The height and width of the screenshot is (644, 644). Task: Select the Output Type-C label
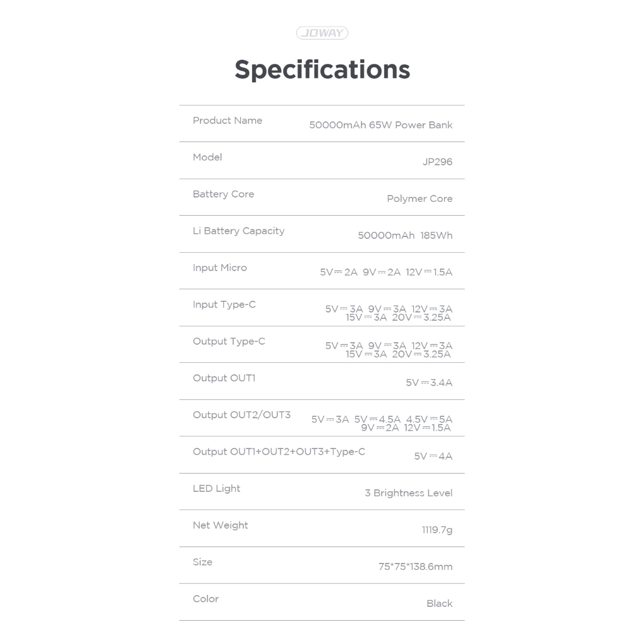(x=229, y=341)
